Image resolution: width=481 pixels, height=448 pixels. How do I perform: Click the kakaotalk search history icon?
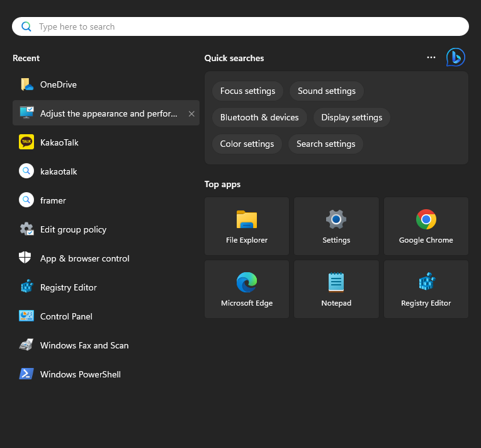pos(26,171)
